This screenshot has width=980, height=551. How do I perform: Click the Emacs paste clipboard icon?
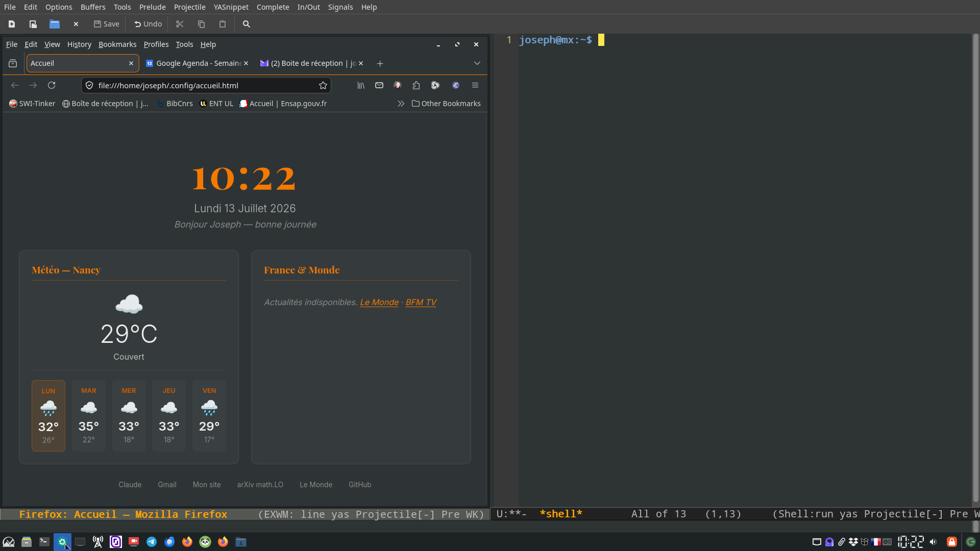click(223, 24)
